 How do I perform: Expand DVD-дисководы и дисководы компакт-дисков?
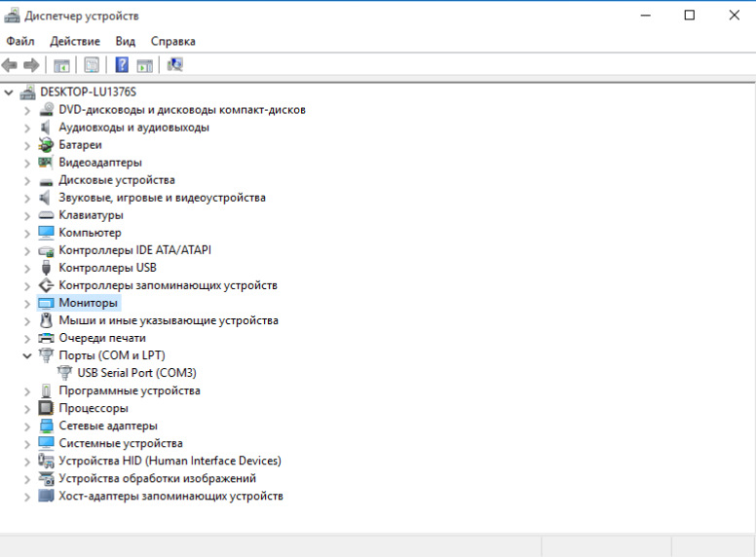[x=27, y=111]
